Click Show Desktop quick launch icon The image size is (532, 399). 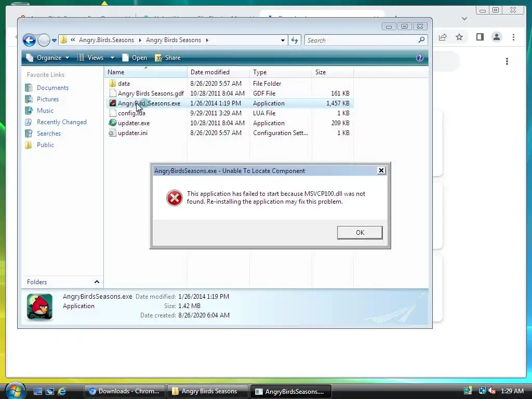coord(37,392)
